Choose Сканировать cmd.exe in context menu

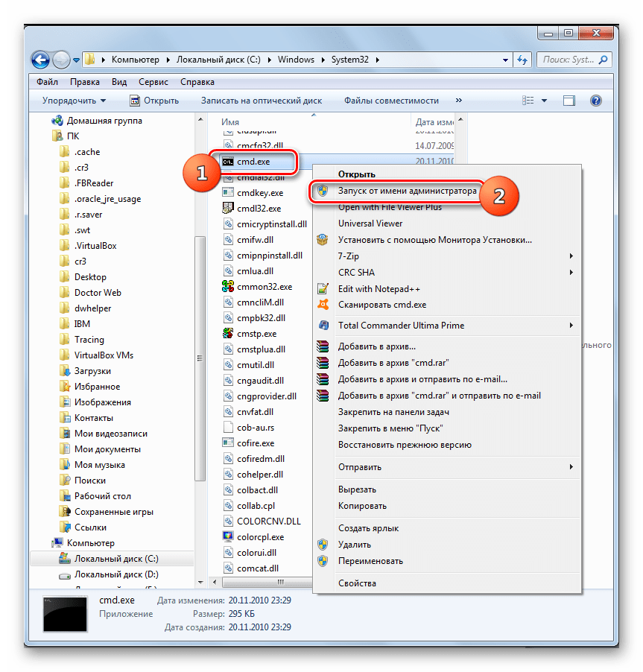click(381, 305)
